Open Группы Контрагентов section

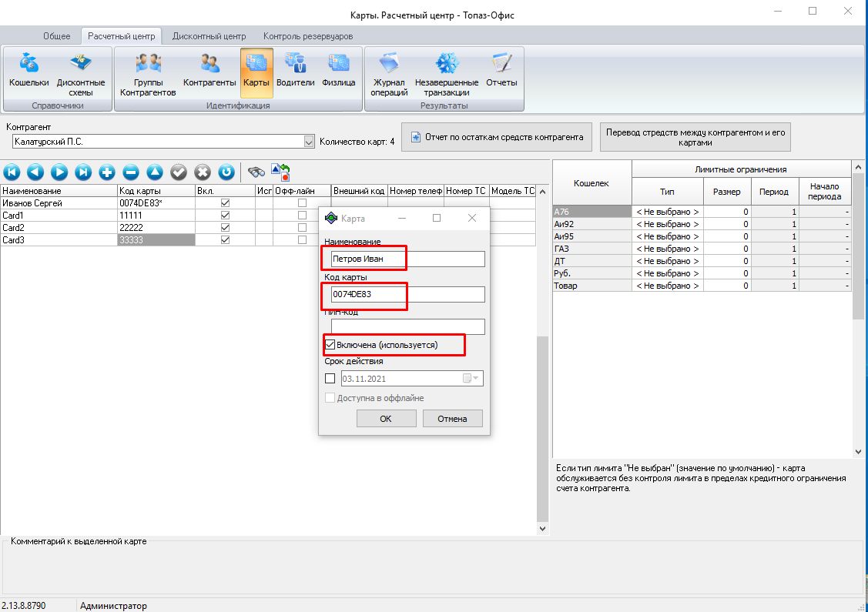[x=148, y=74]
